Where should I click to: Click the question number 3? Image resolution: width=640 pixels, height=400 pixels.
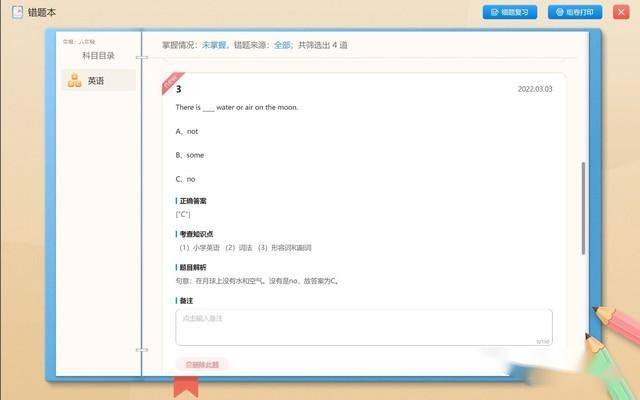(178, 89)
